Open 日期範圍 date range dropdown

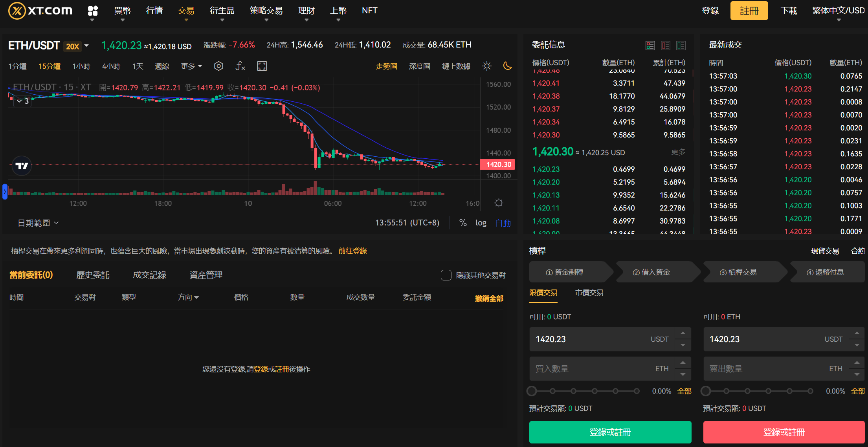[x=38, y=223]
